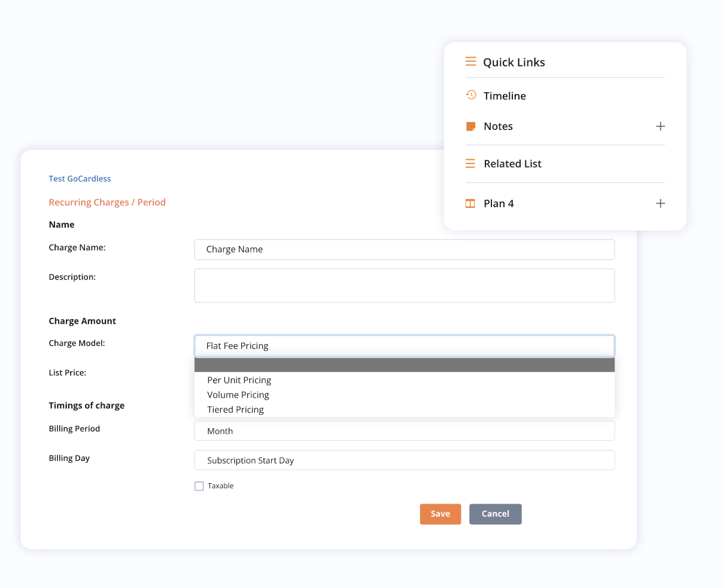
Task: Select Tiered Pricing from the list
Action: coord(235,409)
